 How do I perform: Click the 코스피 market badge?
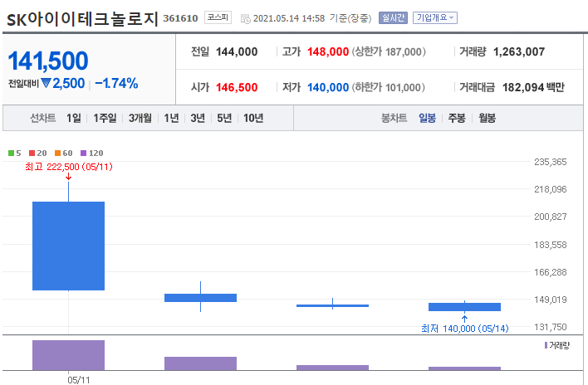[x=218, y=17]
